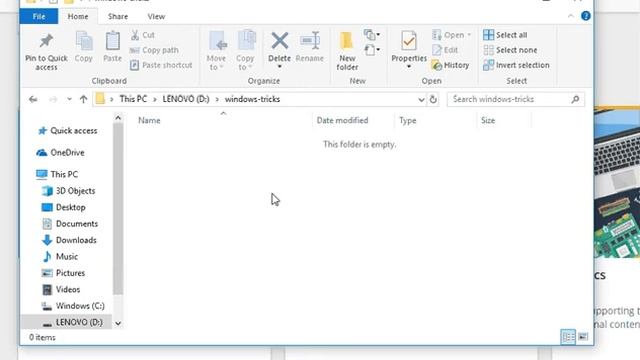Expand the Properties dropdown arrow
640x360 pixels.
point(409,67)
